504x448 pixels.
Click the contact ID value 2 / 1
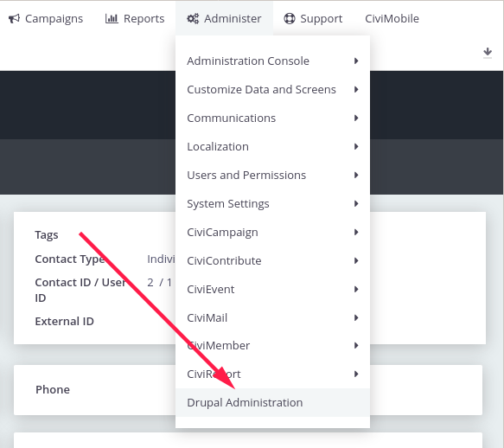159,282
